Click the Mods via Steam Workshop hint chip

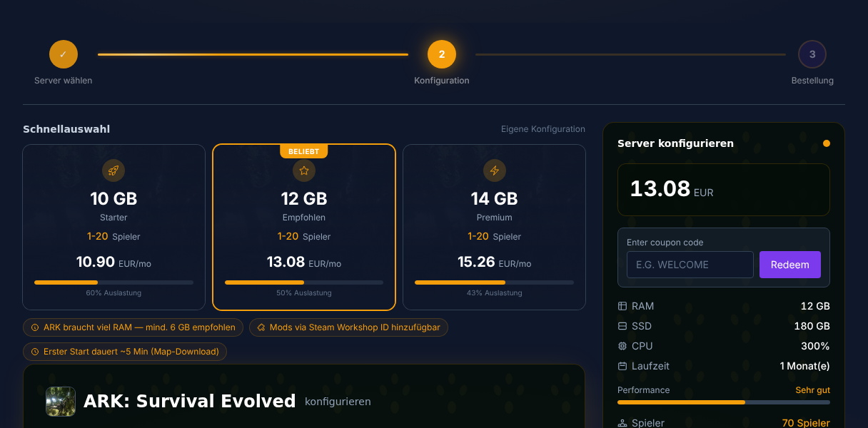tap(348, 327)
